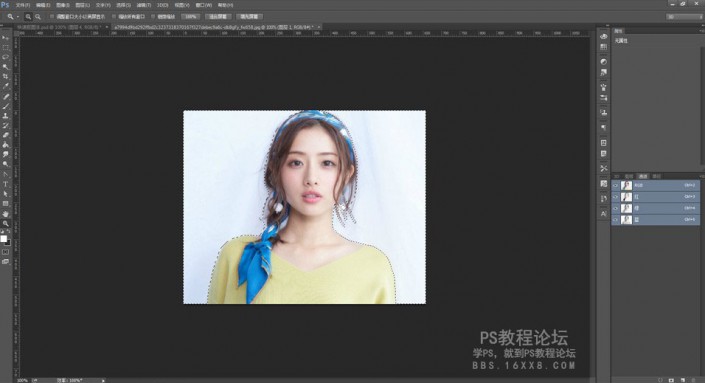Image resolution: width=705 pixels, height=383 pixels.
Task: Select the Pen tool
Action: (x=5, y=174)
